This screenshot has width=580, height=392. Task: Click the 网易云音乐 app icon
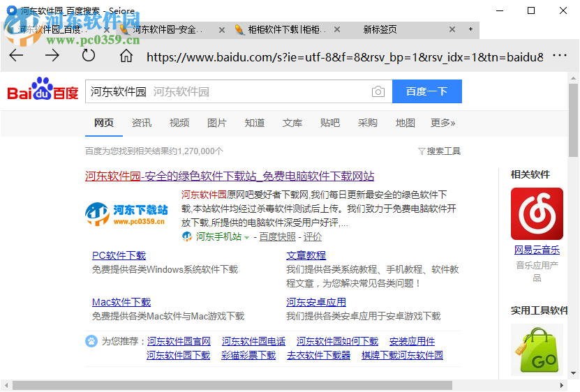tap(537, 213)
